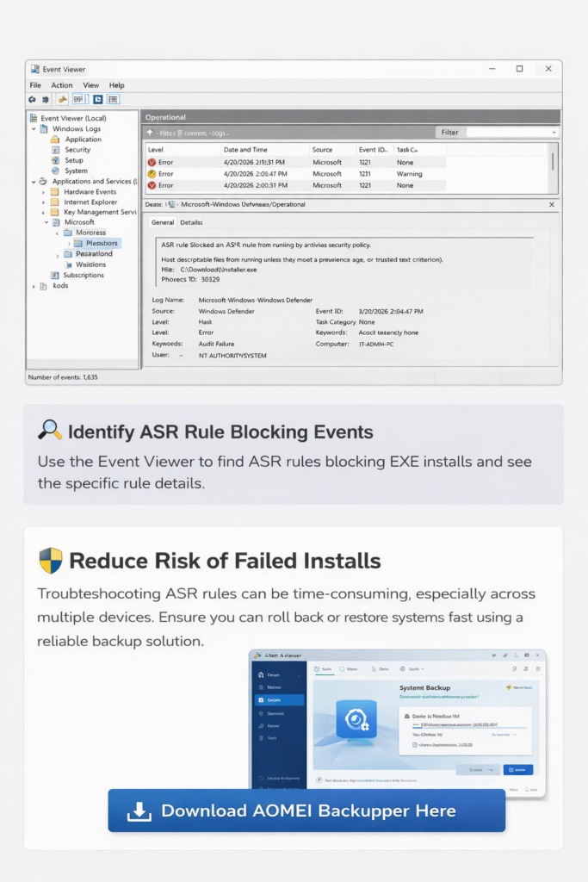
Task: Expand the Hardware Events node
Action: click(x=44, y=192)
